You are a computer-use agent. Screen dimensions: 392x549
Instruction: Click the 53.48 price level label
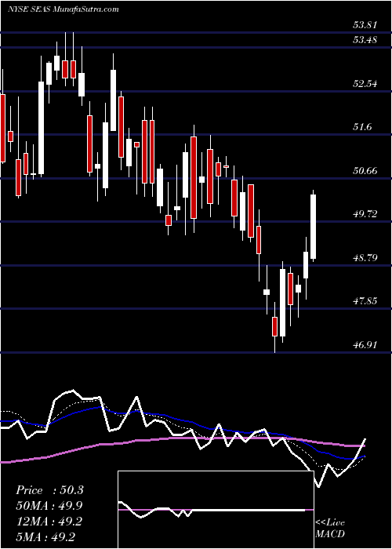(x=365, y=40)
